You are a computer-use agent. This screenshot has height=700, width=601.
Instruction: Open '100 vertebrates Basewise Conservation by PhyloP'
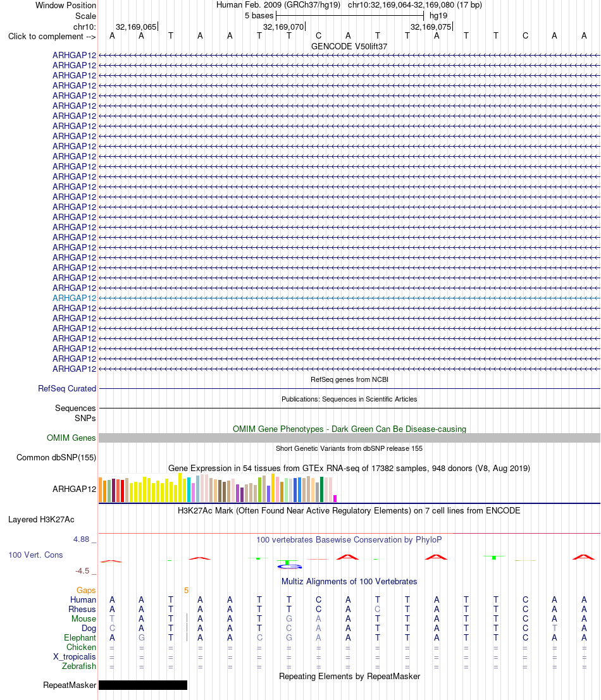click(349, 540)
